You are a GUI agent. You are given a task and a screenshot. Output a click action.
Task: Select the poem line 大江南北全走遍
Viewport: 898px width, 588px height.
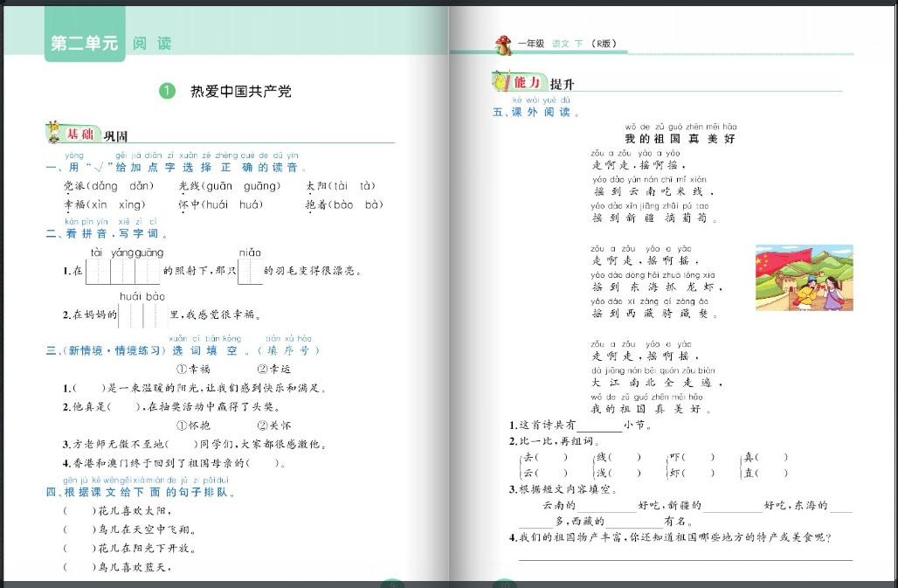(x=658, y=383)
